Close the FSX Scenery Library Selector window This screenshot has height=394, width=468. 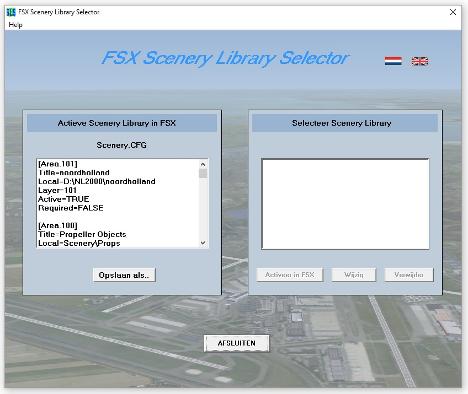tap(453, 12)
